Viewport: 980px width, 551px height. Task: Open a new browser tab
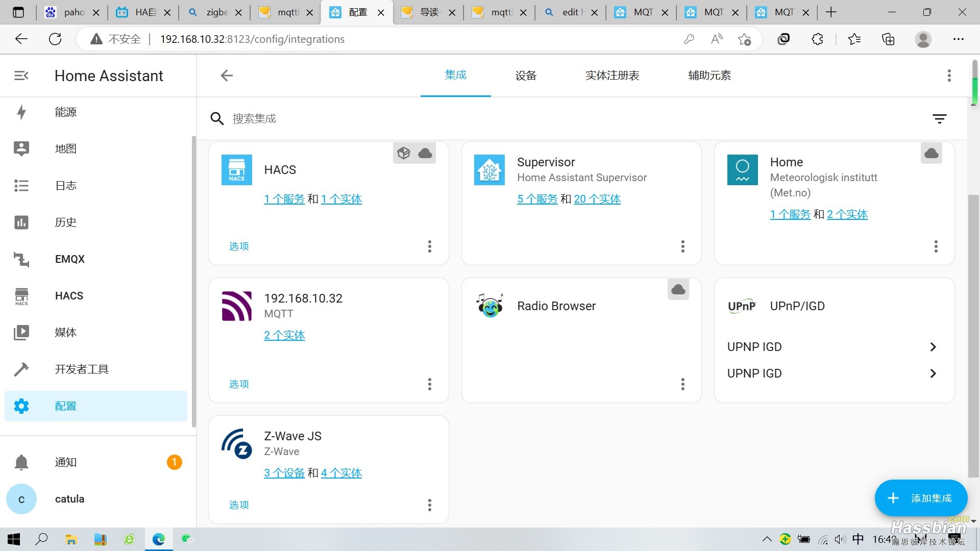[831, 12]
